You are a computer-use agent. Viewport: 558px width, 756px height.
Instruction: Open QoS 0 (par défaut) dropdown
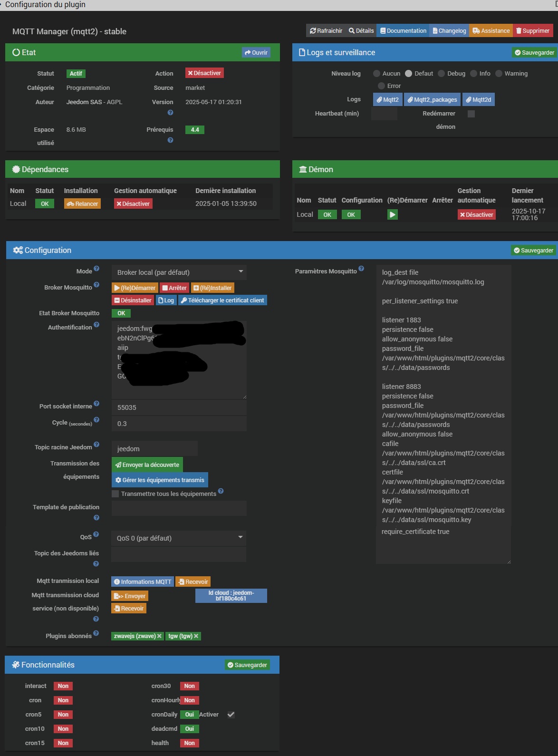pyautogui.click(x=179, y=538)
